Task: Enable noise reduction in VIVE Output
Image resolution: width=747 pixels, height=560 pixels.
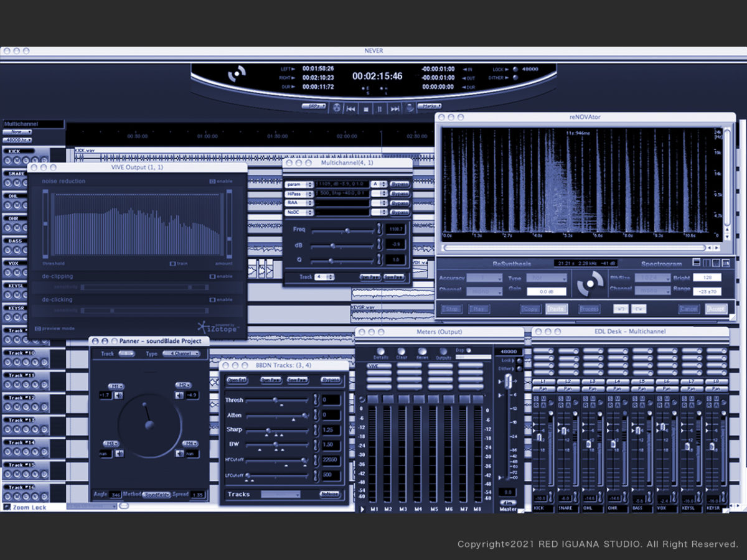Action: coord(212,181)
